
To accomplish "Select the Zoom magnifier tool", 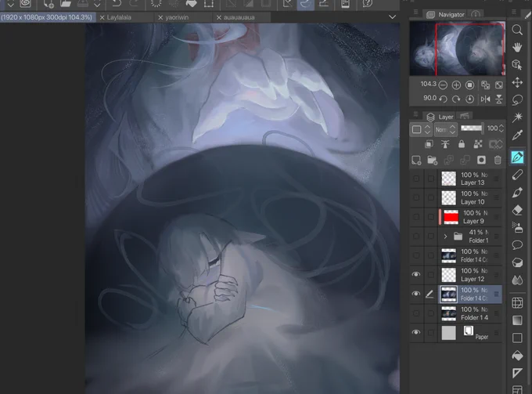I will 517,30.
